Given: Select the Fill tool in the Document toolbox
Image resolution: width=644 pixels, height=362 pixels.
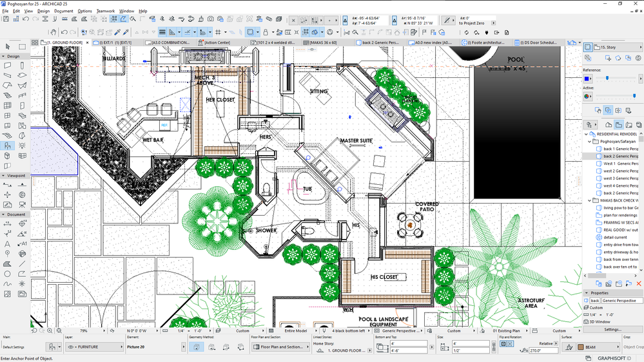Looking at the screenshot, I should (x=7, y=264).
